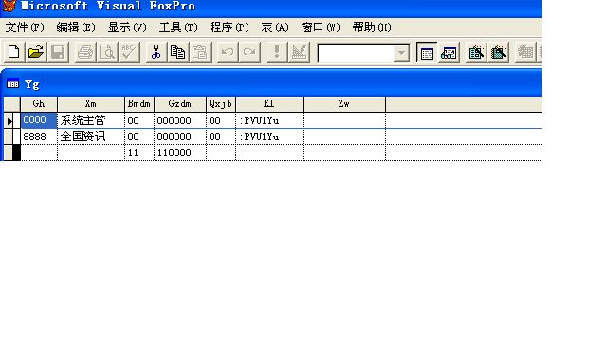Image resolution: width=607 pixels, height=364 pixels.
Task: Click the black deletion mark on third row
Action: coord(17,153)
